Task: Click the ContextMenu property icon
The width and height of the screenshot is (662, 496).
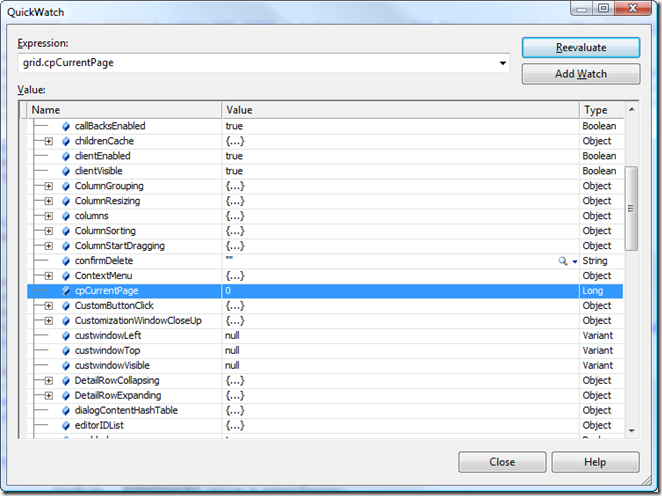Action: coord(66,276)
